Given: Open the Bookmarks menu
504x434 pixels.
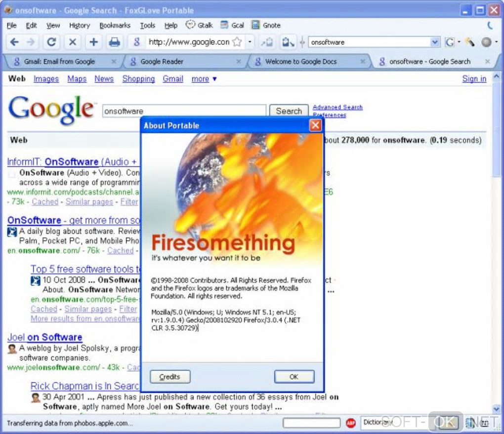Looking at the screenshot, I should (x=115, y=25).
